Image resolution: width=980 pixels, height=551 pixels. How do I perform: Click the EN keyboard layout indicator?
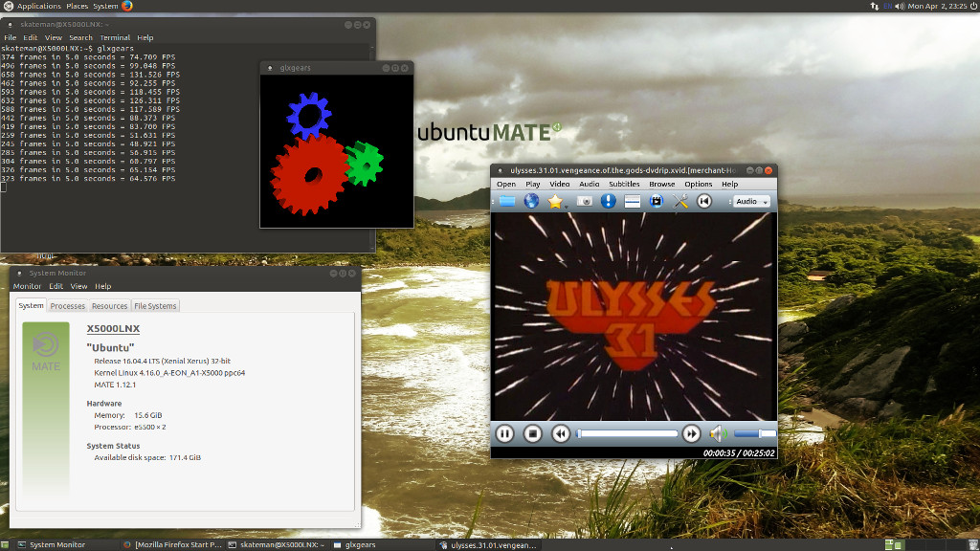[887, 7]
